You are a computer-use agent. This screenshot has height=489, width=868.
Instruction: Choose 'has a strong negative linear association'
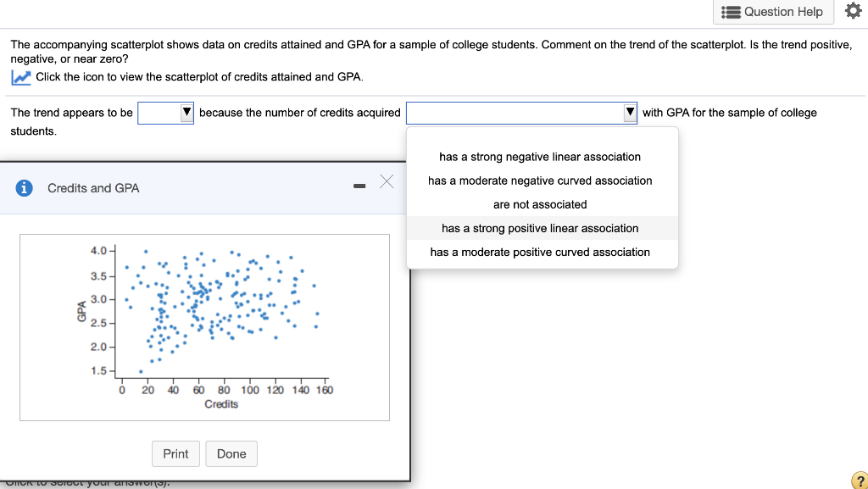pos(541,157)
